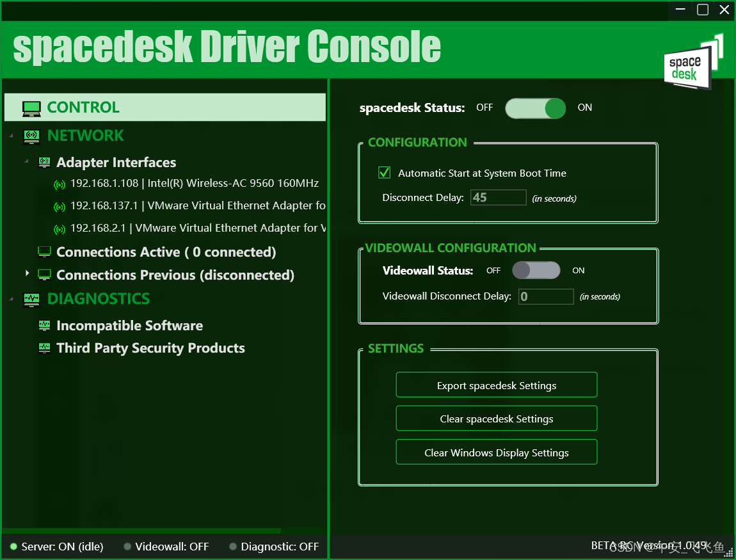Click the tree panel horizontal scrollbar
The width and height of the screenshot is (736, 560).
(141, 531)
